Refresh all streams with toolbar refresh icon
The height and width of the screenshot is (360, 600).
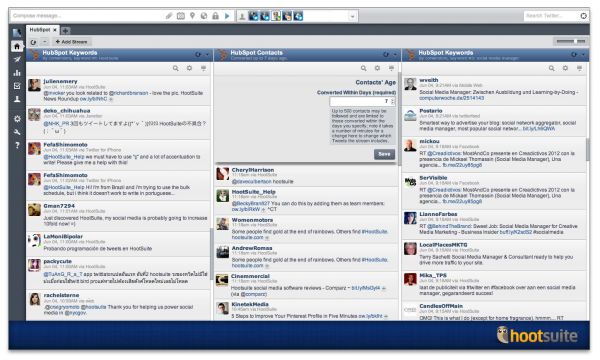coord(33,42)
